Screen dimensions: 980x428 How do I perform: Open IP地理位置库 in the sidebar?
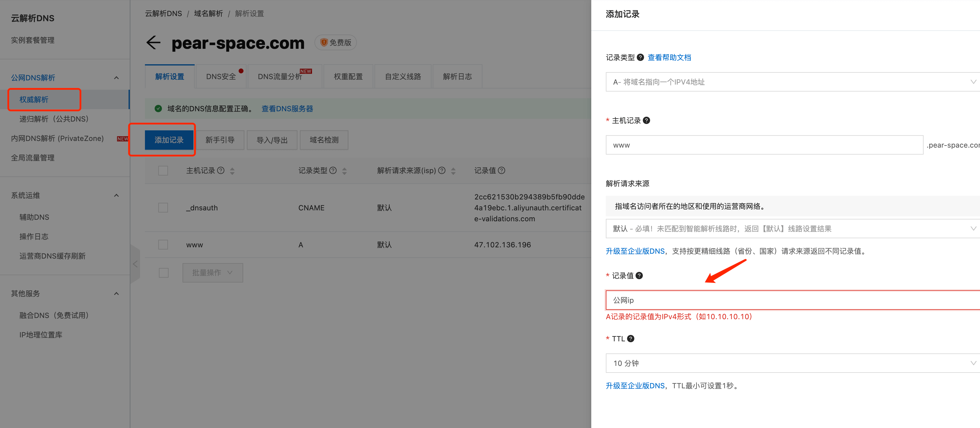tap(41, 335)
